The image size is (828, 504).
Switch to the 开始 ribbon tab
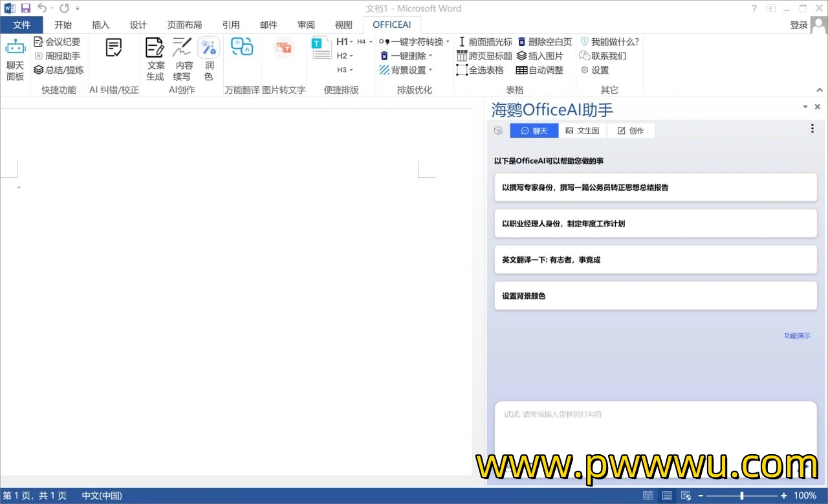[63, 25]
